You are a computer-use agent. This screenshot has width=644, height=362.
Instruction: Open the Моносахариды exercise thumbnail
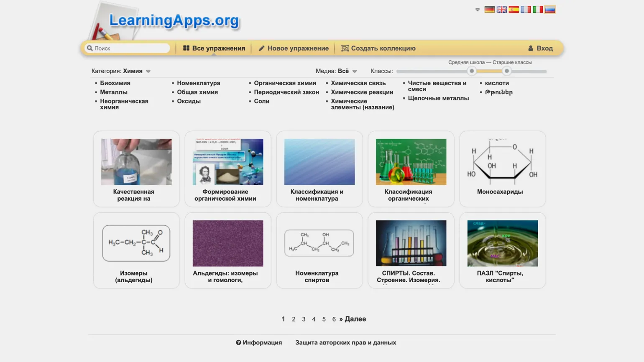pyautogui.click(x=502, y=162)
